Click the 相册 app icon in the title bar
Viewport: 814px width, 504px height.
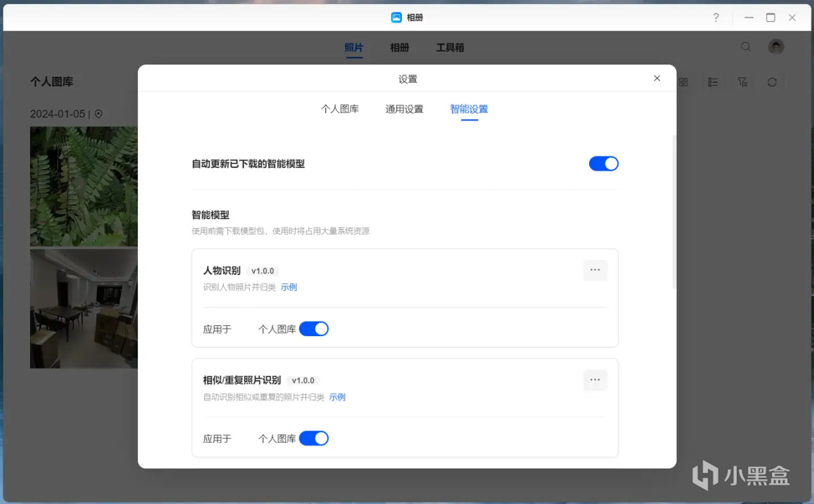tap(396, 18)
